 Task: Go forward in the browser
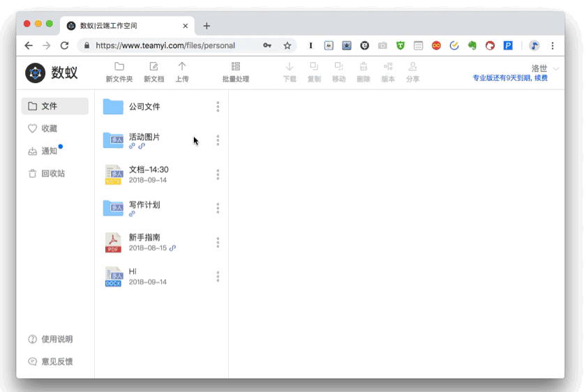[47, 45]
